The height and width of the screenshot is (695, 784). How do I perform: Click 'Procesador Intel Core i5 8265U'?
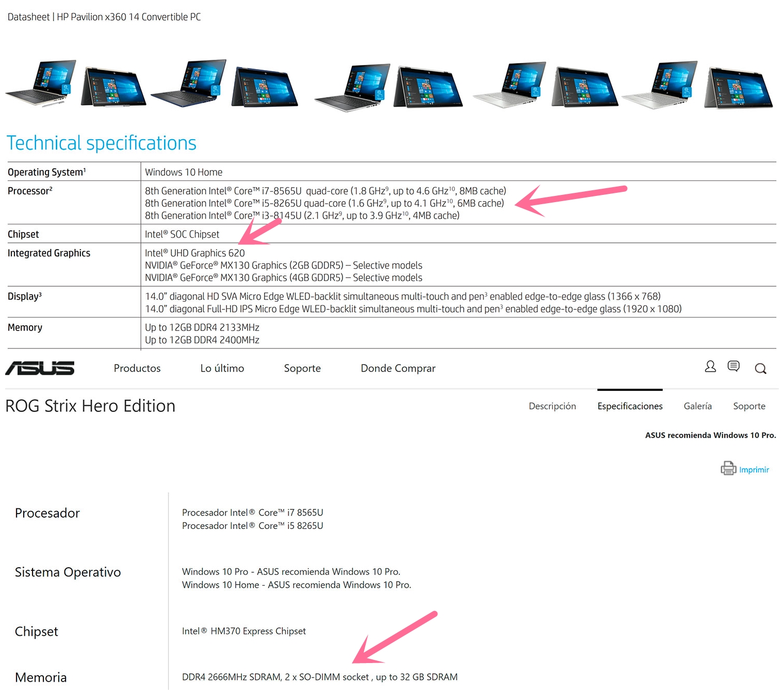click(253, 526)
